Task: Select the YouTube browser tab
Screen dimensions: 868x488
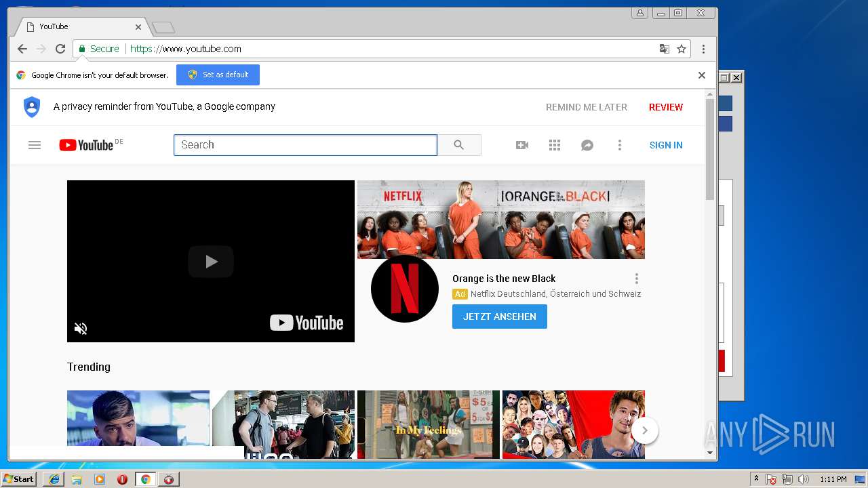Action: point(81,26)
